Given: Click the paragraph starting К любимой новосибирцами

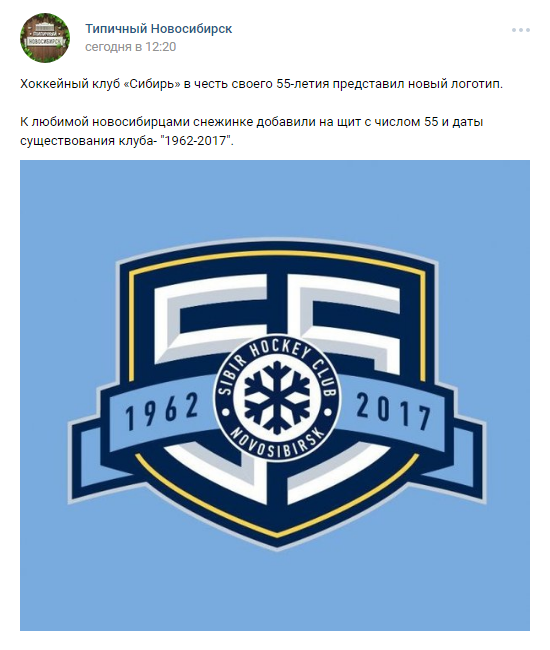Looking at the screenshot, I should 252,131.
